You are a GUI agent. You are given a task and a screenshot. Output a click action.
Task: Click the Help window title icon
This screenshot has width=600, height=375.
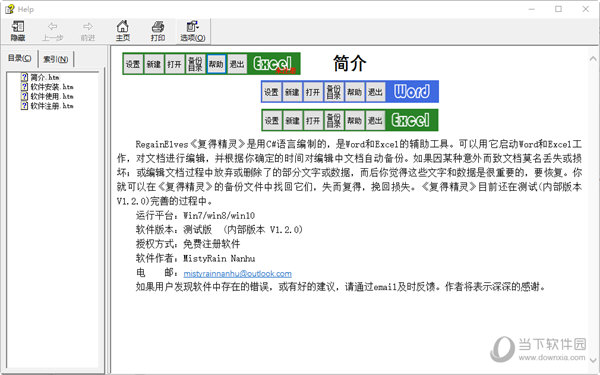(9, 9)
